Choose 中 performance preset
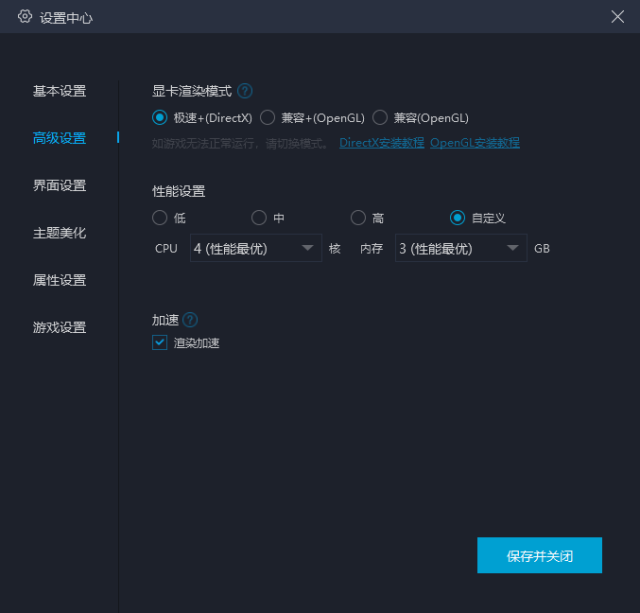640x613 pixels. 259,218
